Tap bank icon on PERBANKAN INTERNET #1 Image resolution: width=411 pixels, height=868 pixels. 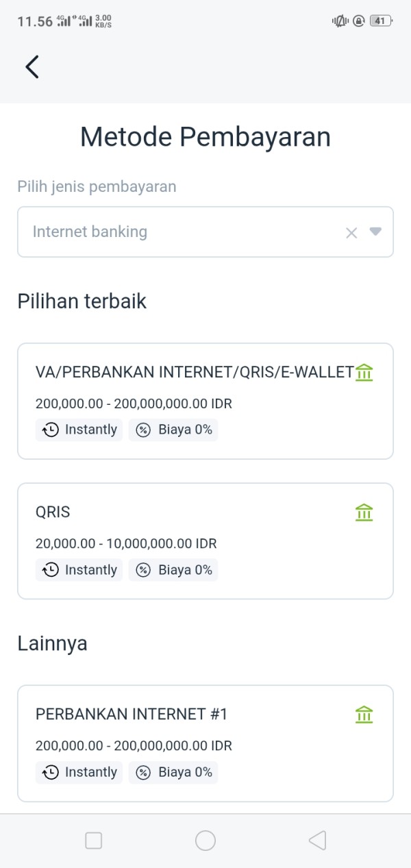coord(364,715)
